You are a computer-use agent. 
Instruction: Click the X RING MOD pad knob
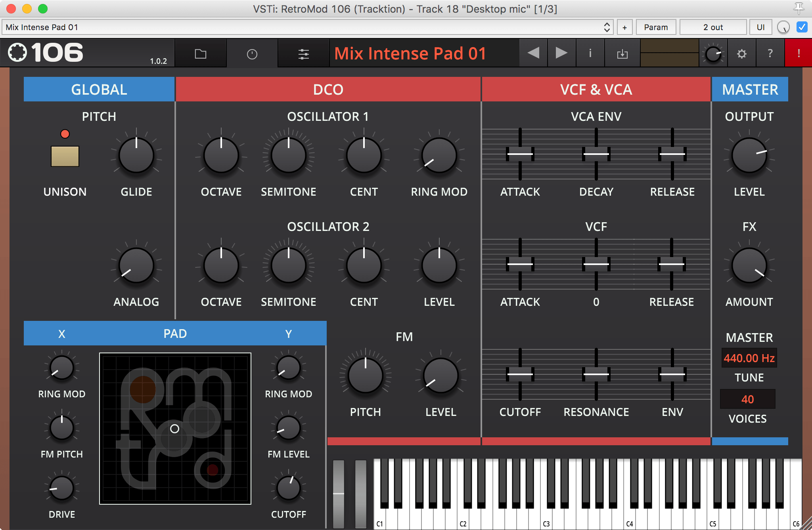tap(62, 368)
